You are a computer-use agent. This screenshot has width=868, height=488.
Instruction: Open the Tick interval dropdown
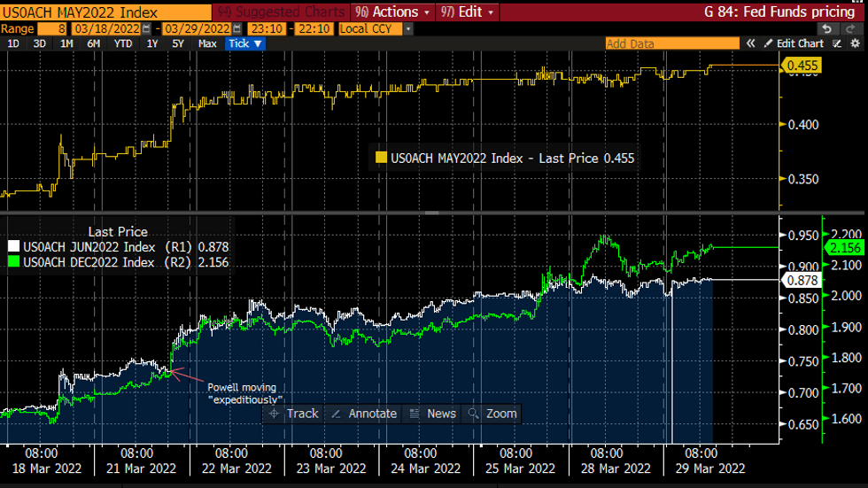(245, 43)
